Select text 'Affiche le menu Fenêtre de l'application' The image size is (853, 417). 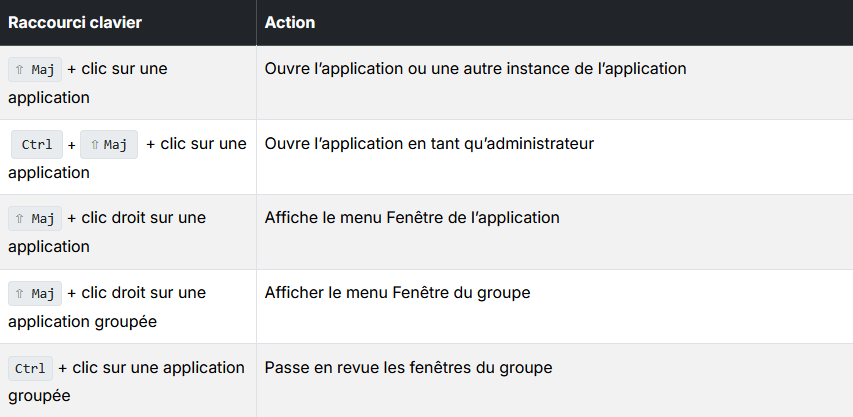(412, 217)
